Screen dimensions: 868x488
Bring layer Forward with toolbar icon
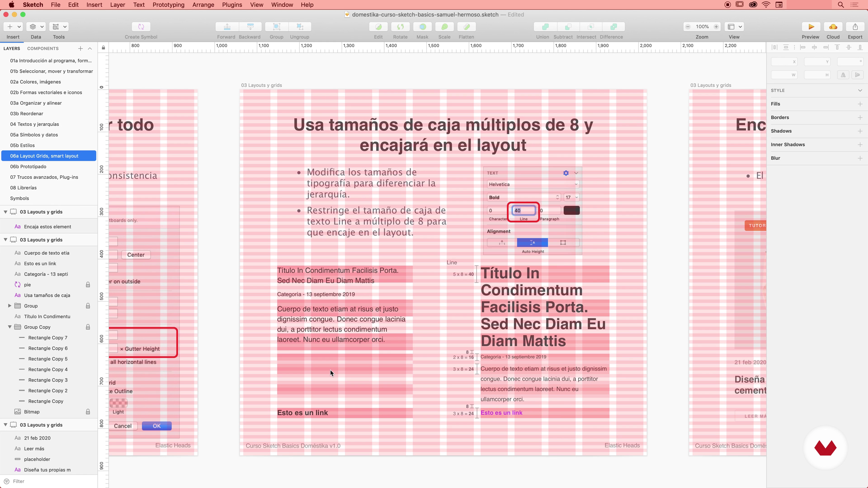click(227, 27)
